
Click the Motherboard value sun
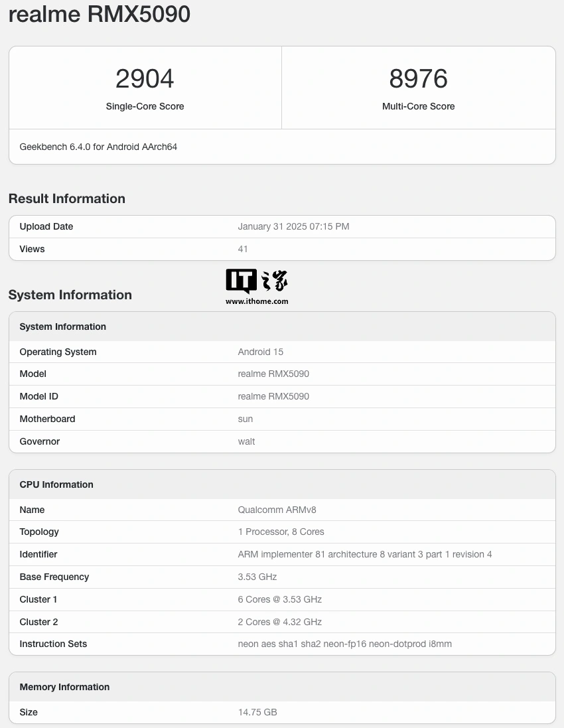click(246, 419)
